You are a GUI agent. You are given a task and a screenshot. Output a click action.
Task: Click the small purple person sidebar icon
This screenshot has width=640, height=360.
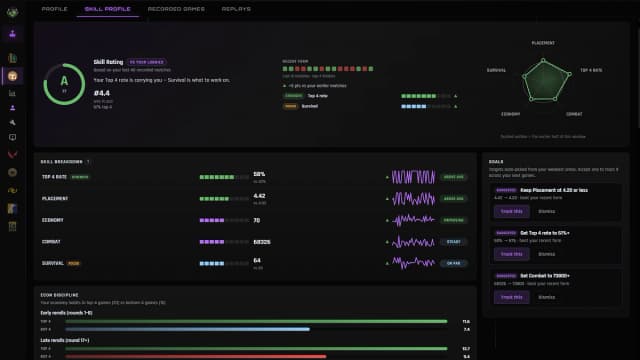pyautogui.click(x=13, y=108)
